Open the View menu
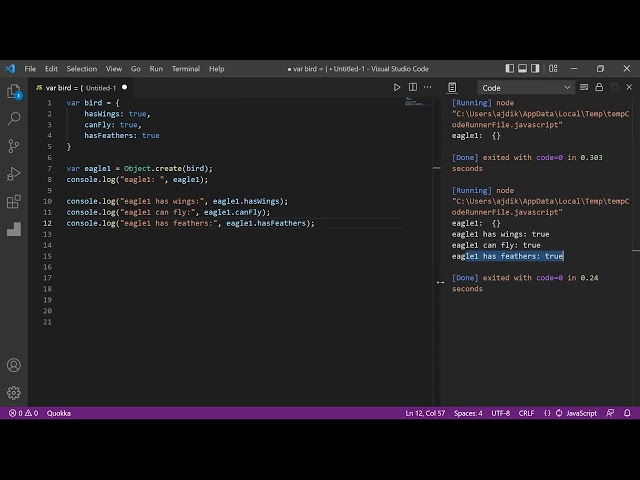Image resolution: width=640 pixels, height=480 pixels. pos(114,69)
